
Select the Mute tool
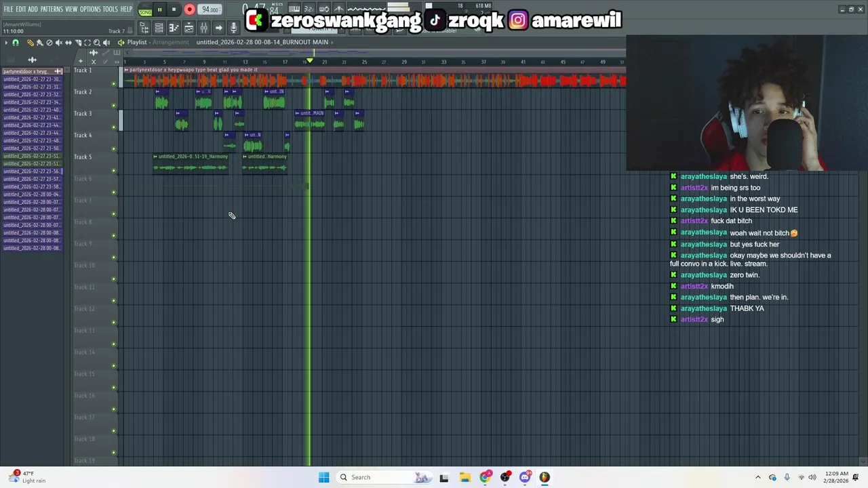point(58,43)
